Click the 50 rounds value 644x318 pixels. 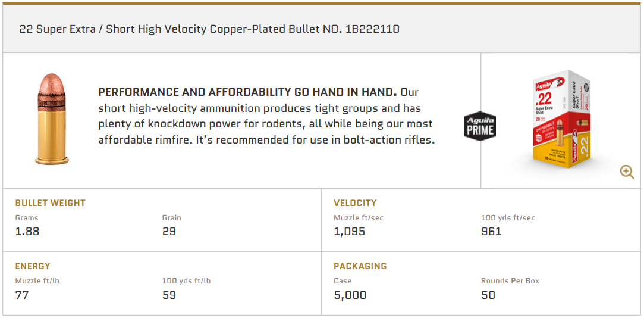coord(488,295)
